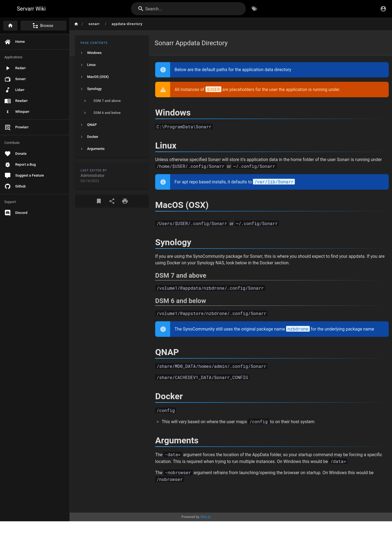Click the Radarr play icon
392x545 pixels.
tap(8, 68)
